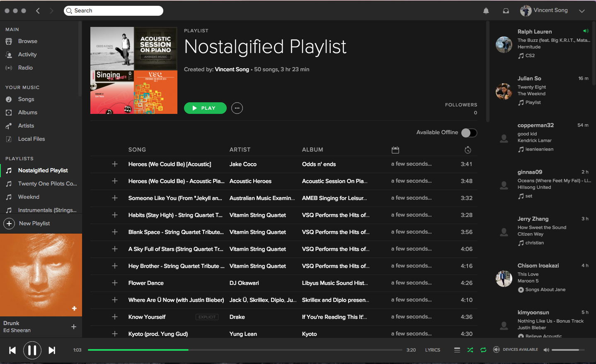Open Radio in the sidebar
Image resolution: width=596 pixels, height=364 pixels.
pyautogui.click(x=25, y=68)
